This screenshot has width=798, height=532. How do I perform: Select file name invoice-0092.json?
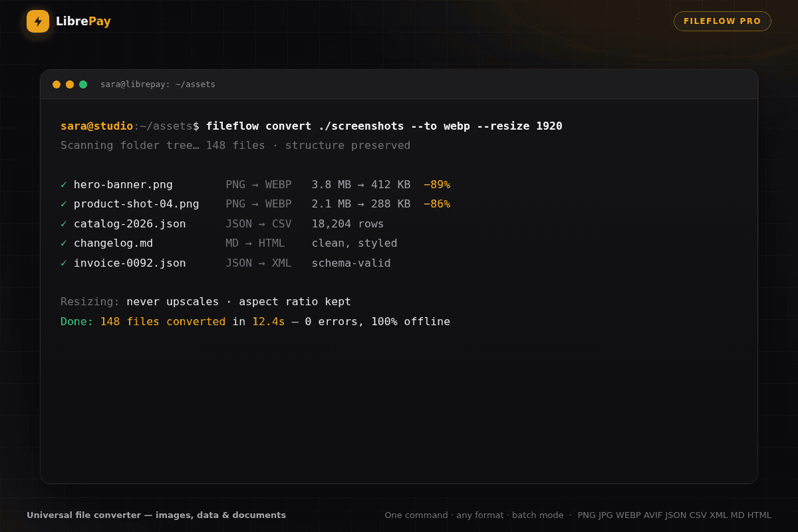pos(130,263)
